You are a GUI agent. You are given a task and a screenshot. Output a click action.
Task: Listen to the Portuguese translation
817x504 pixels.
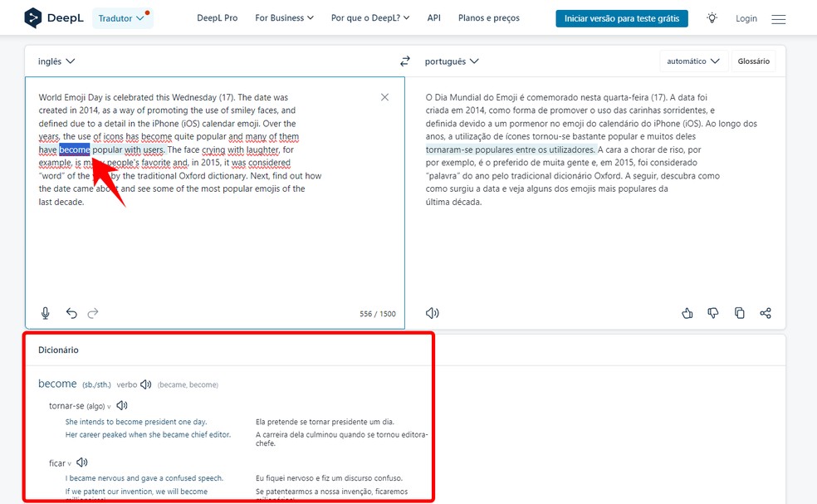tap(432, 313)
